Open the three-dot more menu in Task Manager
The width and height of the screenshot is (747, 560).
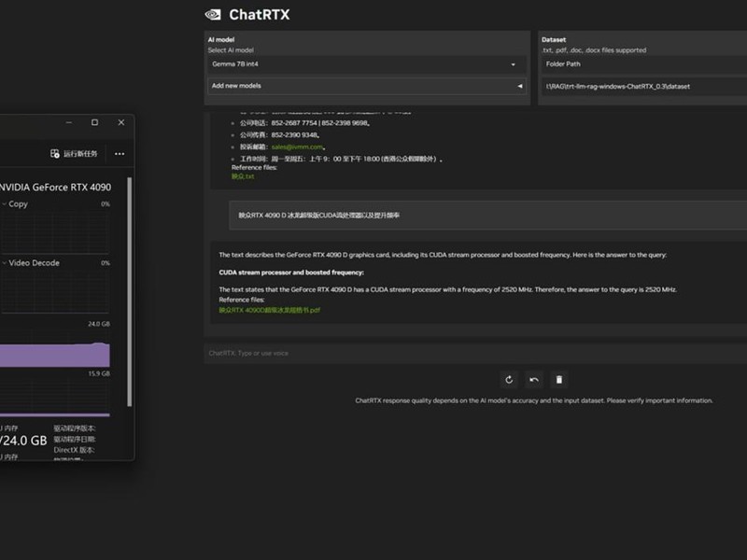120,154
